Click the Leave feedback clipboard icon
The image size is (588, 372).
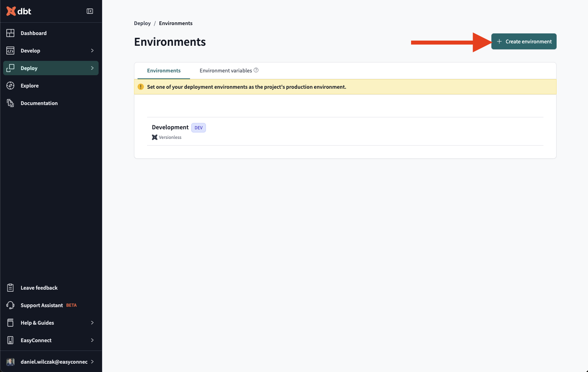10,288
